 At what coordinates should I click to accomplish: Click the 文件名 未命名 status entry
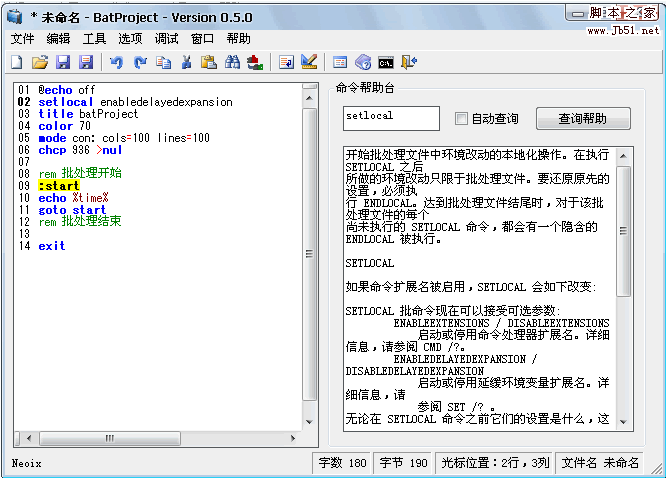[x=600, y=463]
